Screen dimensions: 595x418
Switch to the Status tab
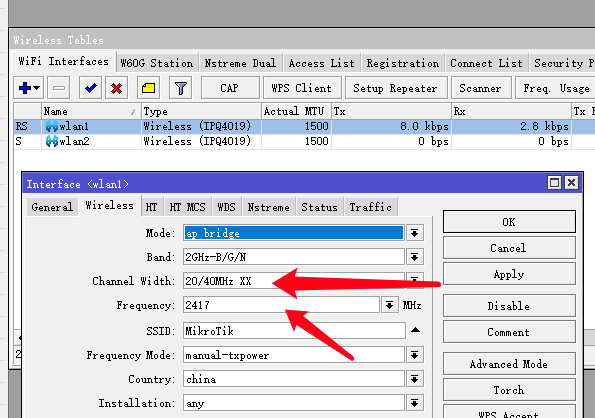click(319, 207)
